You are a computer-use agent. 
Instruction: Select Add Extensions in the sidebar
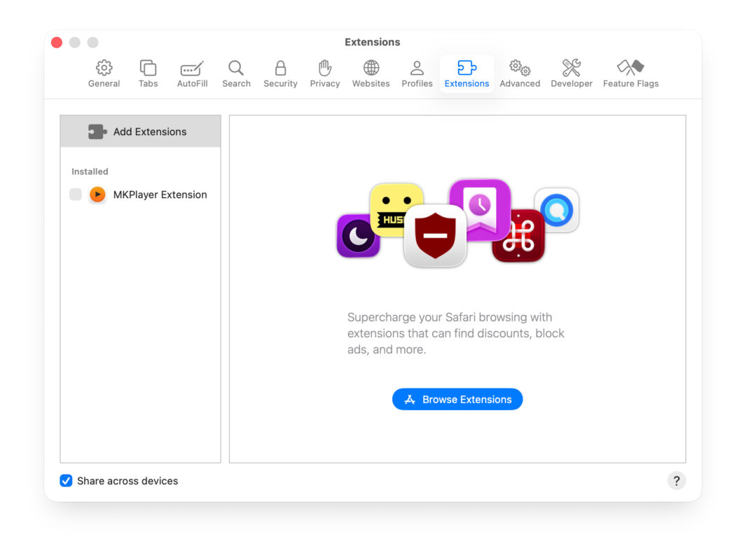140,132
